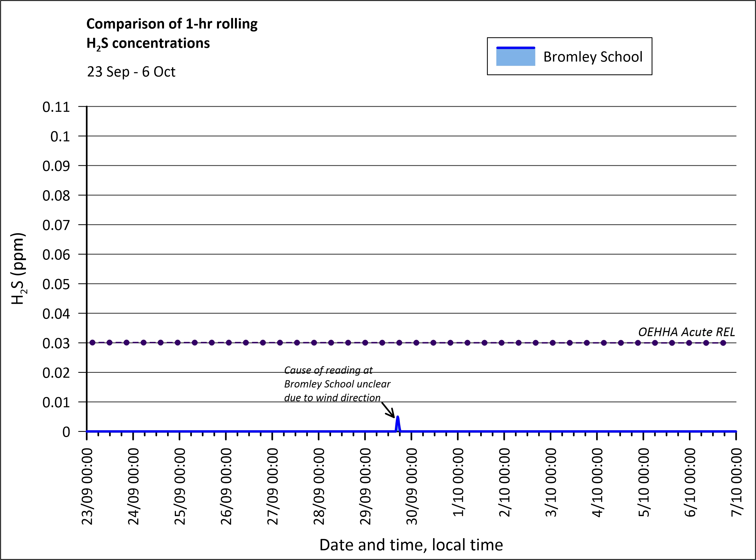
Task: Click the H2S (ppm) axis title
Action: (18, 268)
